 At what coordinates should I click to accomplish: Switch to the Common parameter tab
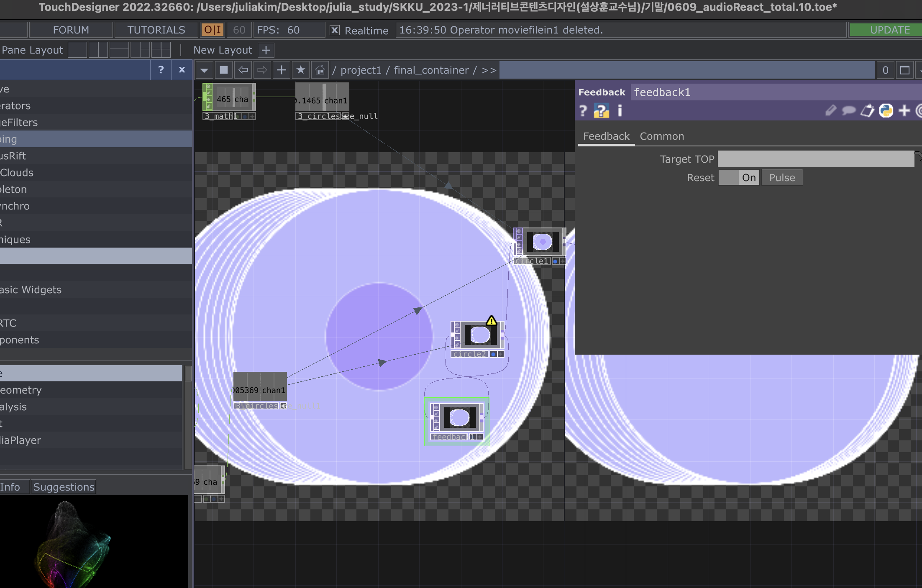662,136
